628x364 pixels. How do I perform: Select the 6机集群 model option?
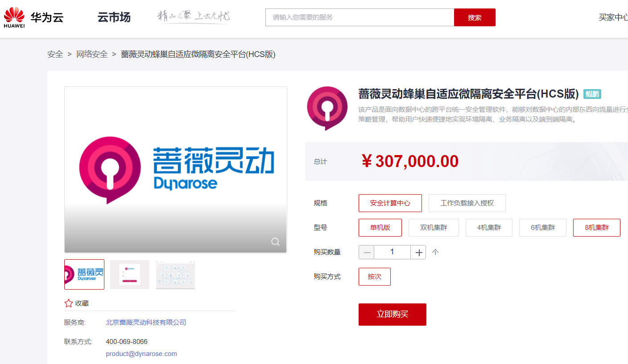[x=543, y=228]
